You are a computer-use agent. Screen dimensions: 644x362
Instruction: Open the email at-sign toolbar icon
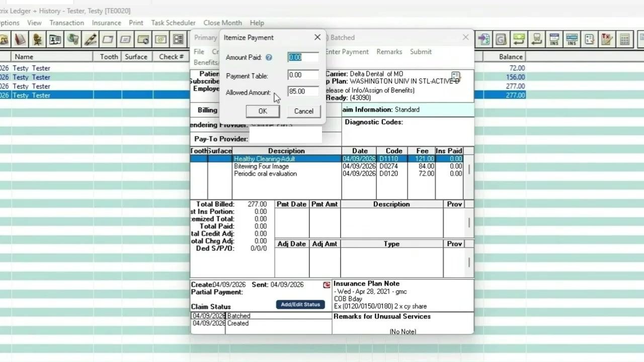coord(160,39)
